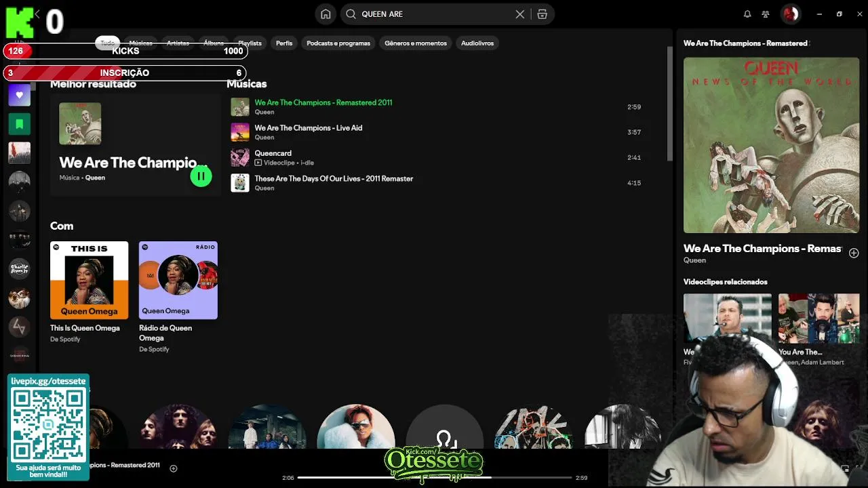Screen dimensions: 868x488
Task: Click the Músicas section heading
Action: [x=246, y=84]
